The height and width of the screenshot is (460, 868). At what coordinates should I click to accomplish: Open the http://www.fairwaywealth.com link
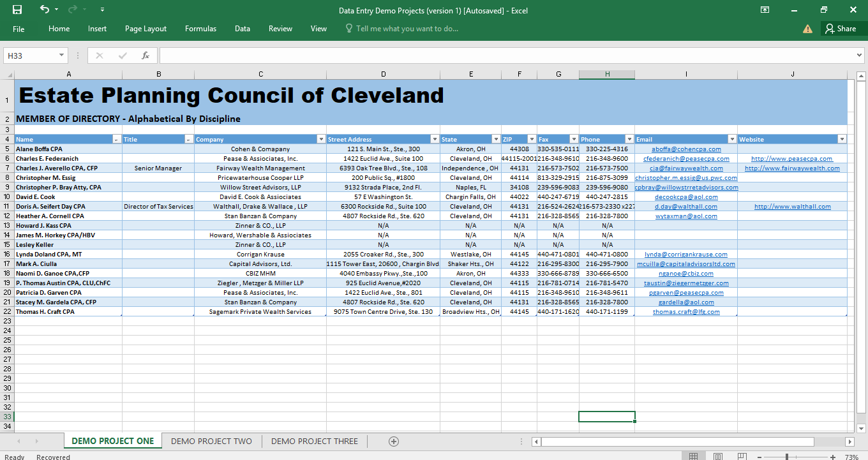tap(792, 168)
